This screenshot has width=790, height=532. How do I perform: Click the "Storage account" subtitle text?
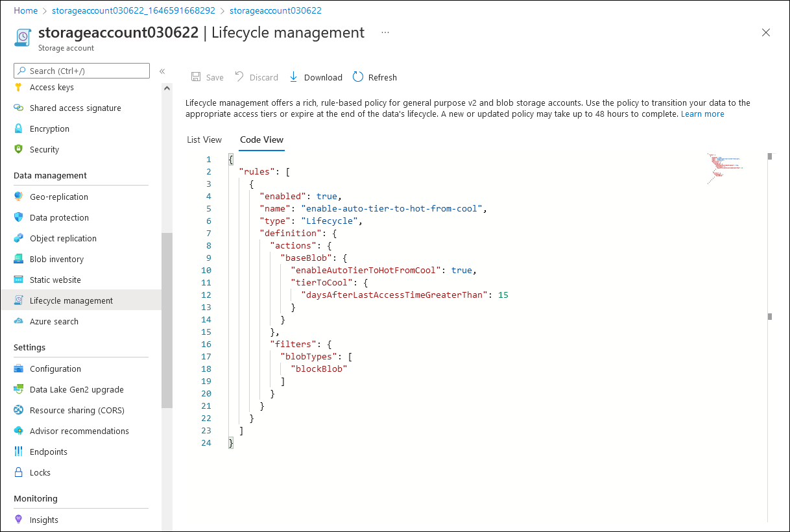(x=66, y=48)
